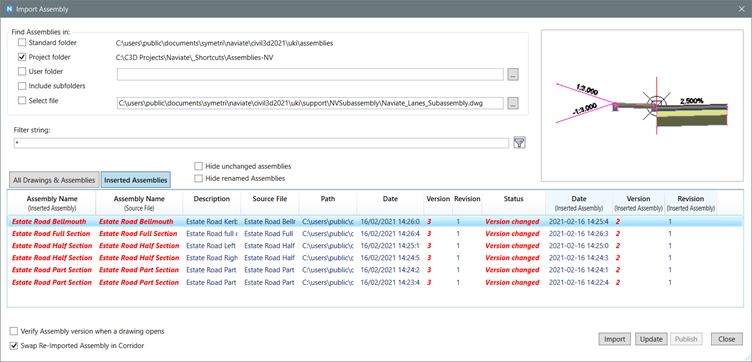The width and height of the screenshot is (752, 362).
Task: Sort by Assembly Name (Inserted Assembly) column
Action: 52,203
